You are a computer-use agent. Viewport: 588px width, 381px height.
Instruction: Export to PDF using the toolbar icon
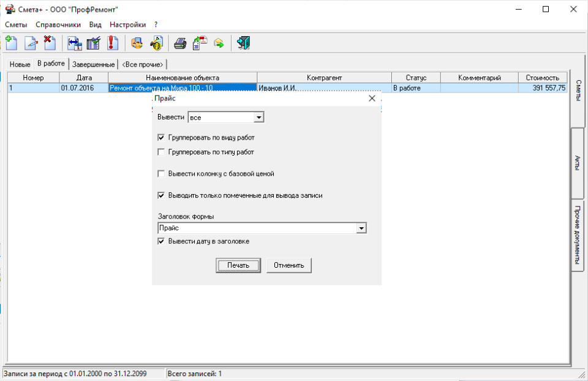tap(200, 43)
